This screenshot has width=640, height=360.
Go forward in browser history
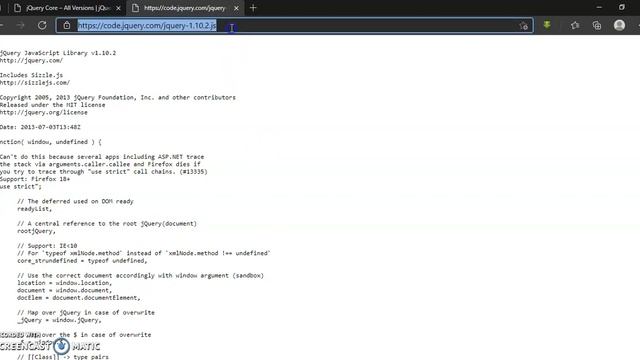point(20,25)
